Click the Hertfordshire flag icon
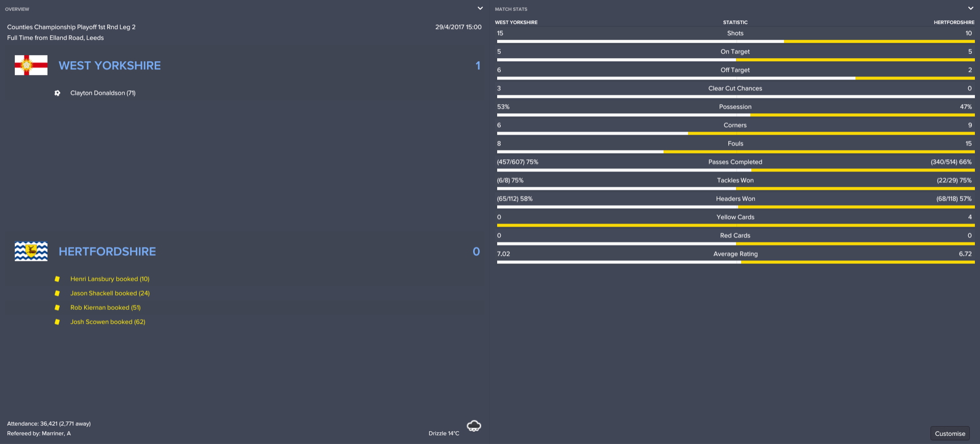980x444 pixels. coord(31,252)
